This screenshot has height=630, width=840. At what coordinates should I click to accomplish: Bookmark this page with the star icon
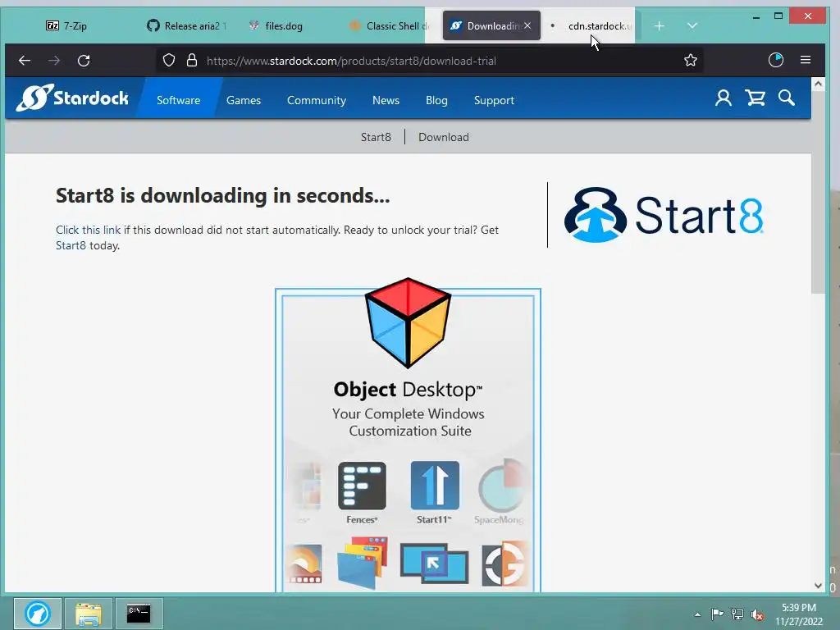point(691,61)
